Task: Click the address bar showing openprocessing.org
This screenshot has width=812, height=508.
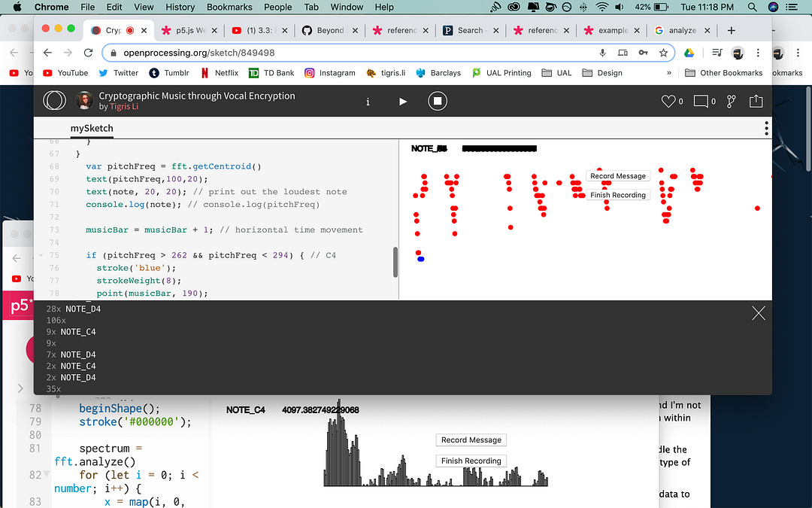Action: pos(389,53)
